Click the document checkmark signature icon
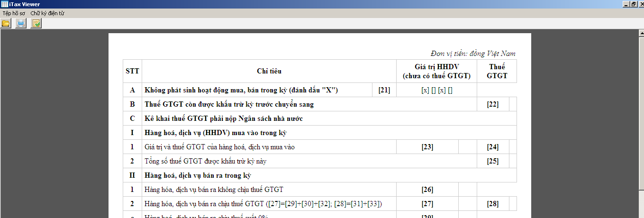Screen dimensions: 644x218 36,23
